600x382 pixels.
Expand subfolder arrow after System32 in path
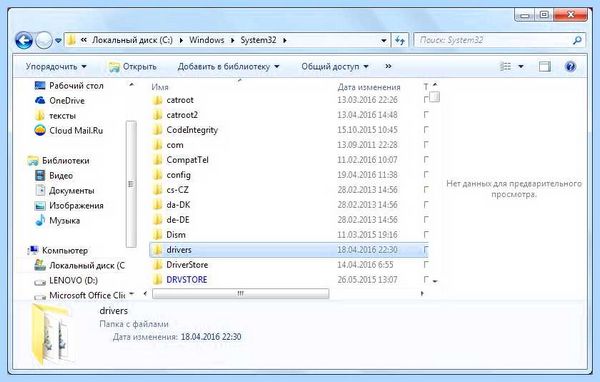[285, 40]
